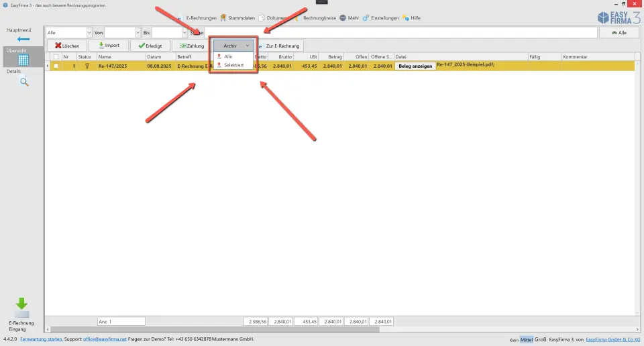644x346 pixels.
Task: Click the Hilfe icon
Action: (405, 17)
